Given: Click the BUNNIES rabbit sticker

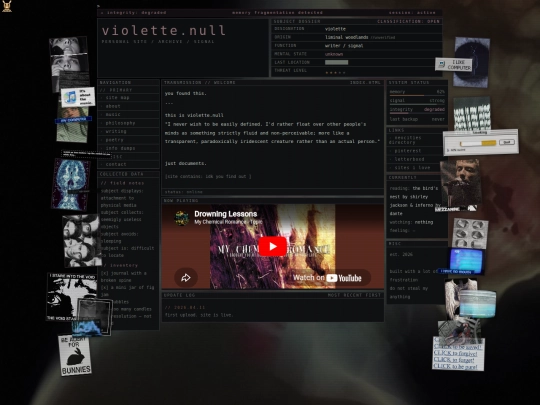Looking at the screenshot, I should tap(75, 355).
